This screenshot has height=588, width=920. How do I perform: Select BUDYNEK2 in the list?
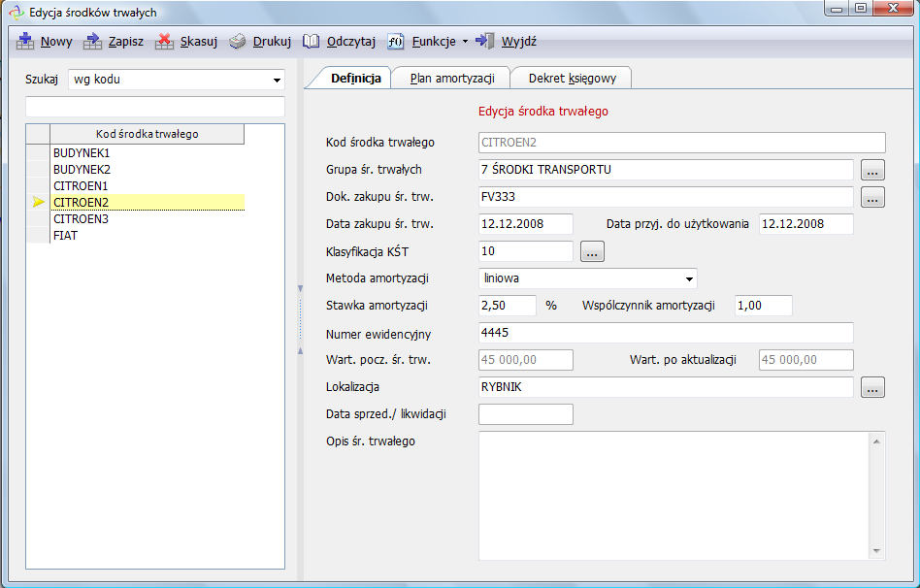[x=148, y=170]
